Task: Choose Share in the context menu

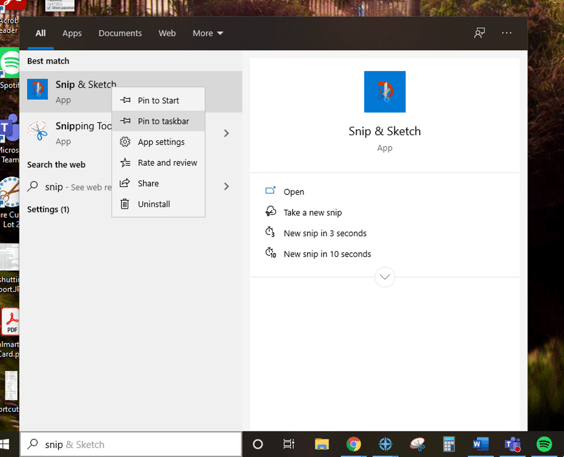Action: pyautogui.click(x=158, y=183)
